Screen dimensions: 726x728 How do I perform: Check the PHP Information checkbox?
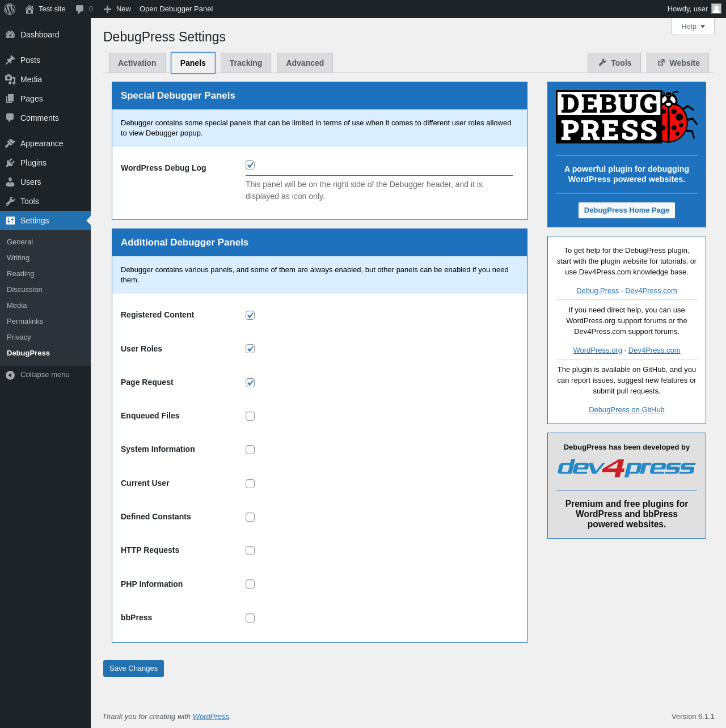click(x=250, y=584)
